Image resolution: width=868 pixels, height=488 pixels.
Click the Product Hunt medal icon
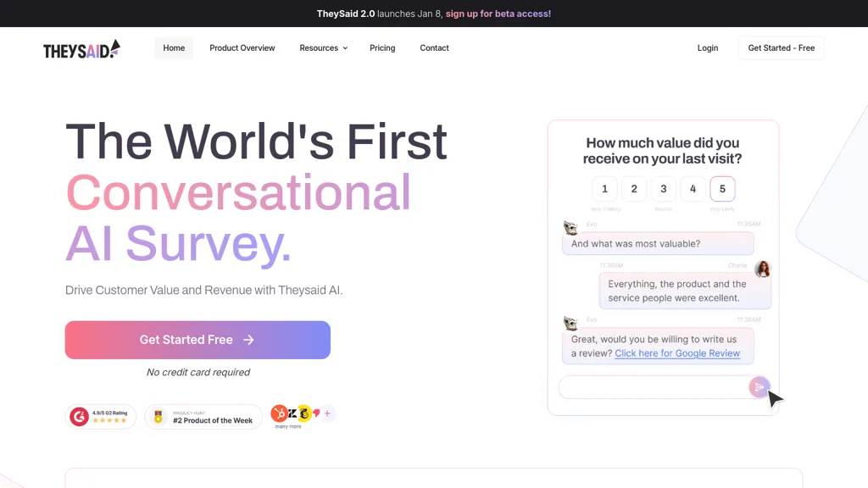coord(159,417)
